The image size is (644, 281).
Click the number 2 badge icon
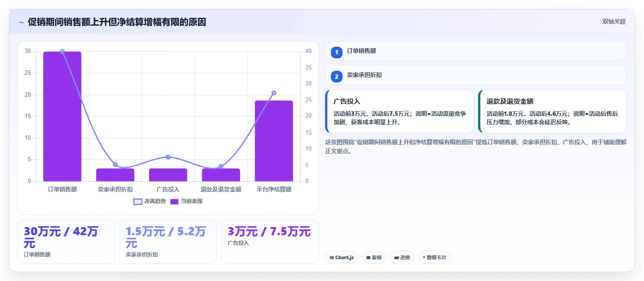337,76
